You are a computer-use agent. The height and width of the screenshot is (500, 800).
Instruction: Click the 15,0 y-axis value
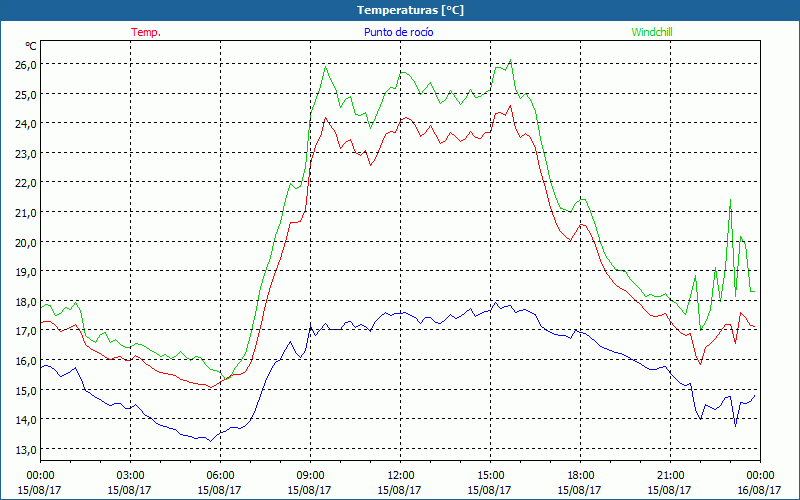pos(27,390)
